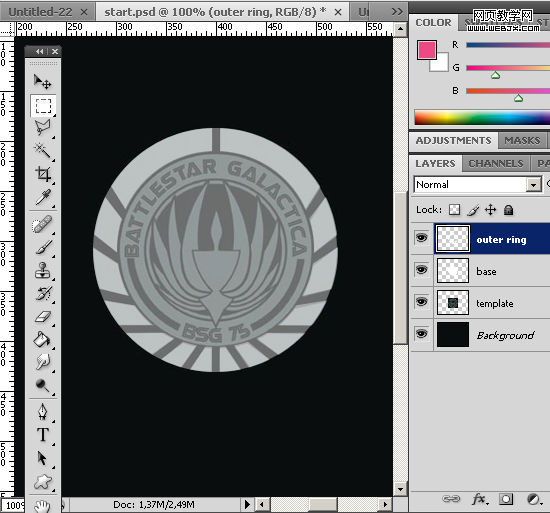Screen dimensions: 550x513
Task: Select the Polygonal Lasso tool
Action: click(x=43, y=128)
